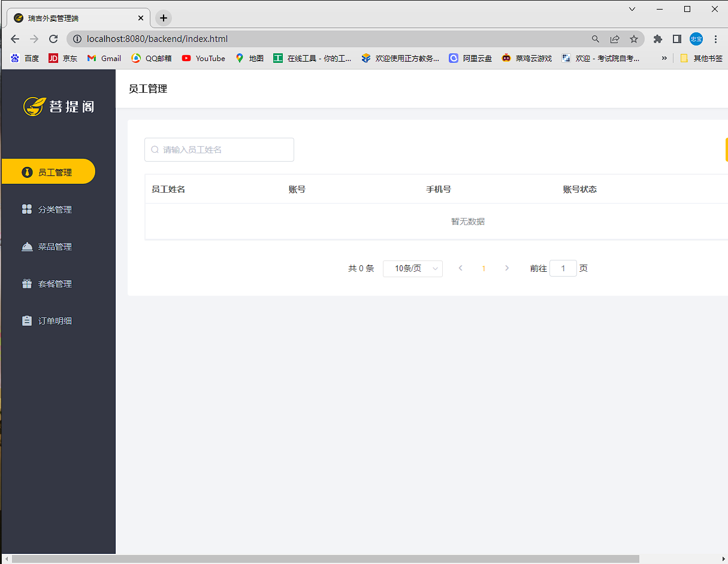Expand the hidden bookmarks chevron
The image size is (728, 564).
pyautogui.click(x=664, y=58)
